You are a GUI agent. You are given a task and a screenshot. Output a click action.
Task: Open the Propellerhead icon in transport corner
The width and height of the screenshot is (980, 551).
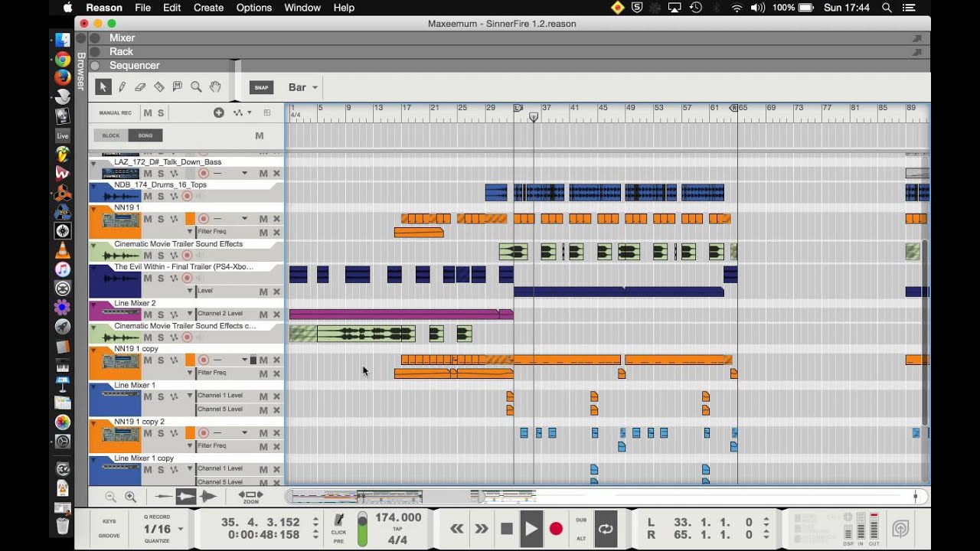click(x=900, y=528)
